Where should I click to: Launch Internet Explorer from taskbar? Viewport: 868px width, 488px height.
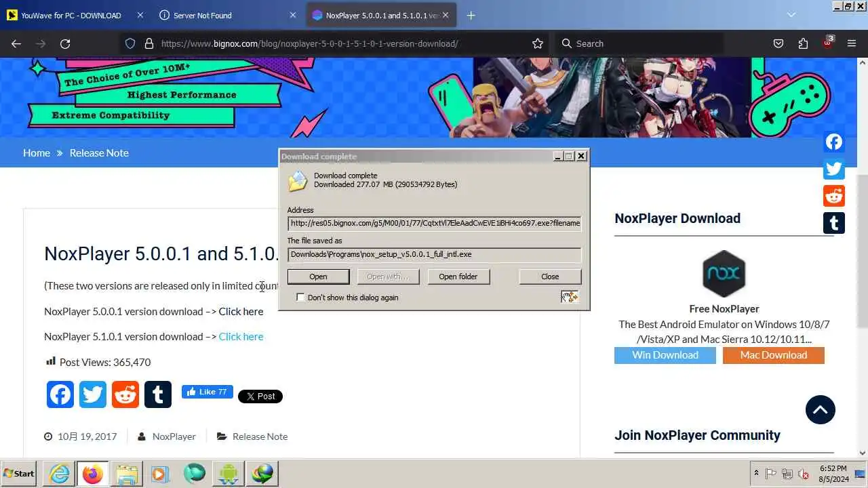[x=60, y=474]
